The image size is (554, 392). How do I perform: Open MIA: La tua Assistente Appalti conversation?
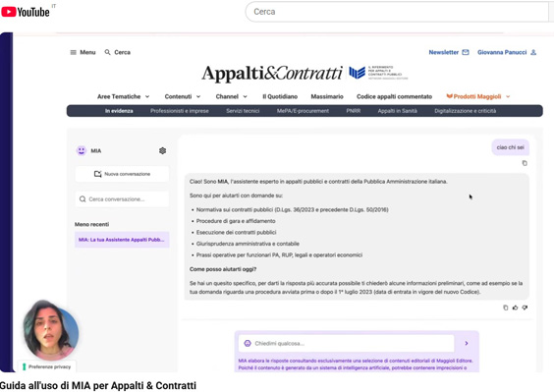coord(122,240)
